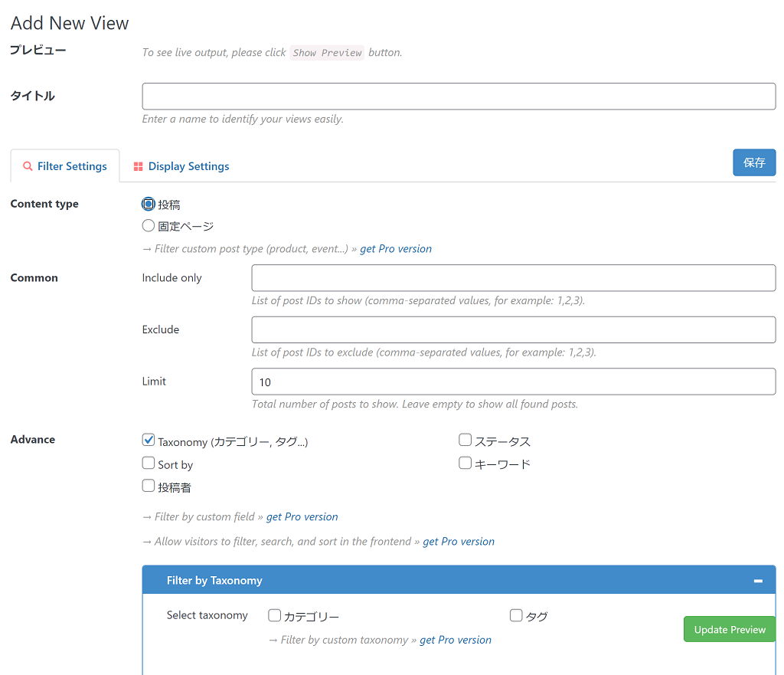Image resolution: width=784 pixels, height=675 pixels.
Task: Select the タグ taxonomy checkbox
Action: 516,615
